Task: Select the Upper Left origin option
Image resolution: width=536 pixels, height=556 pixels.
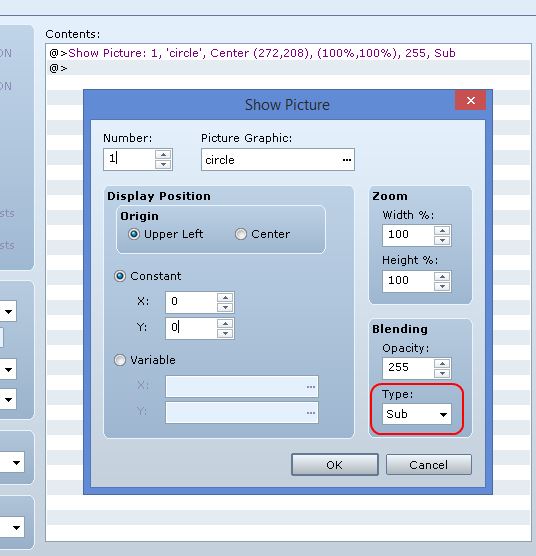Action: tap(166, 234)
